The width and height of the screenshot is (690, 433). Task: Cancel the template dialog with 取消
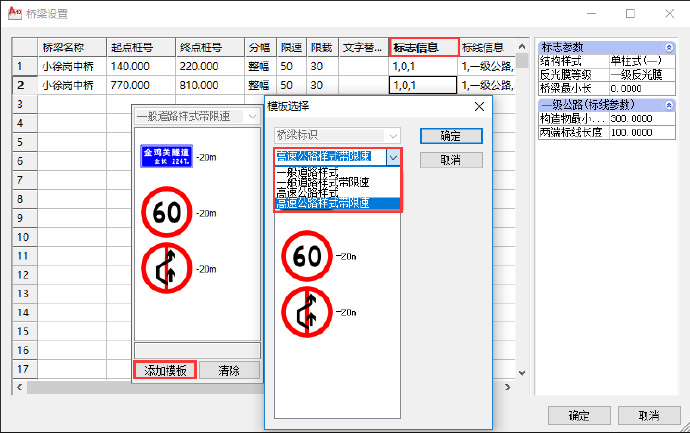coord(451,160)
